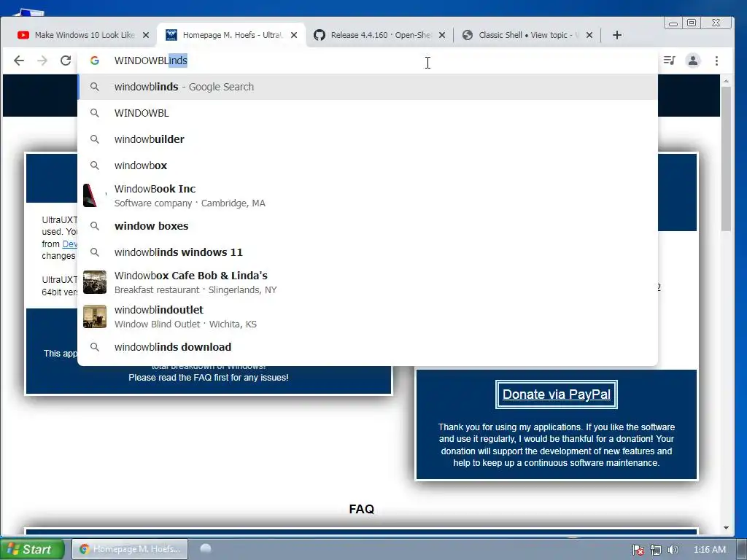This screenshot has height=560, width=747.
Task: Click the Action Center flag tray icon
Action: pos(638,550)
